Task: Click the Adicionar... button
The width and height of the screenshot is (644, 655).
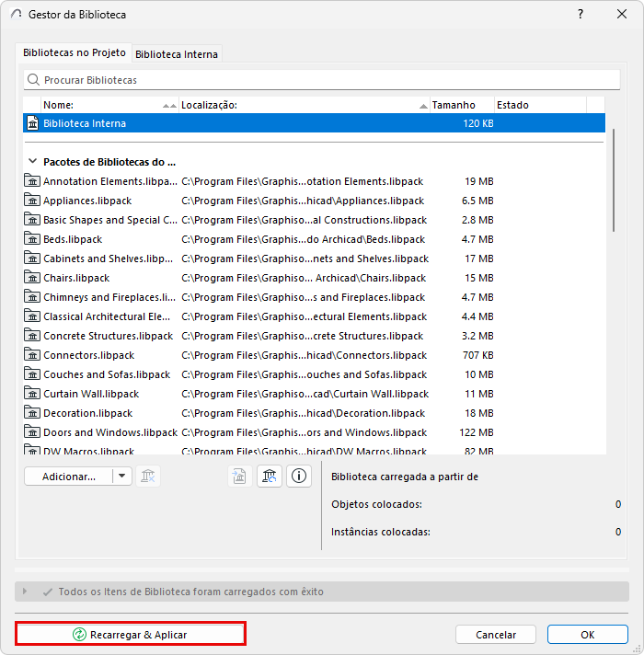Action: [68, 477]
